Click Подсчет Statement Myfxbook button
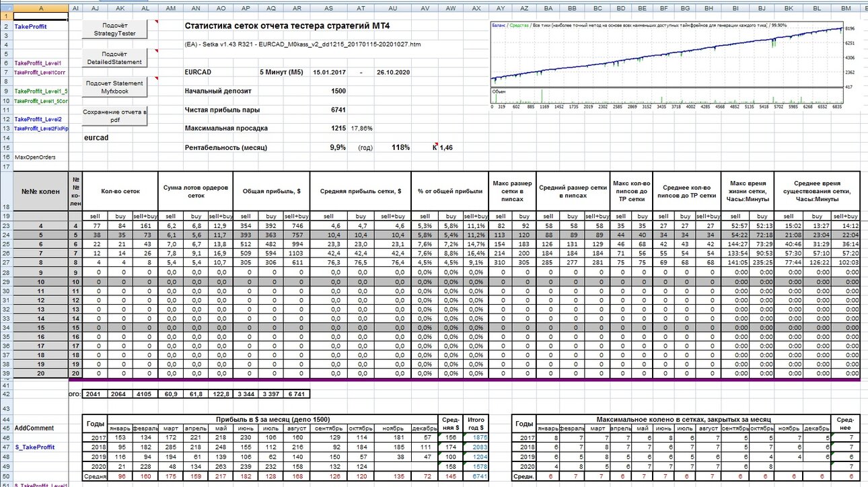The image size is (868, 487). (114, 87)
